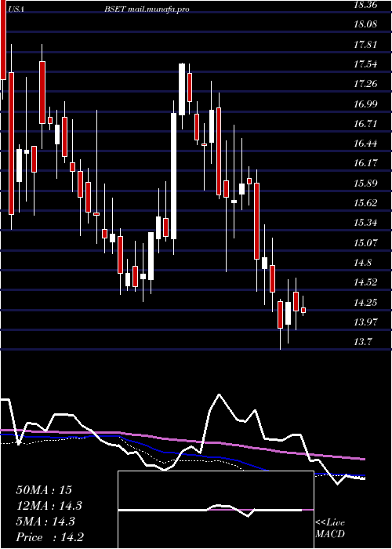
Task: Click the 16.44 price axis label
Action: coord(366,144)
